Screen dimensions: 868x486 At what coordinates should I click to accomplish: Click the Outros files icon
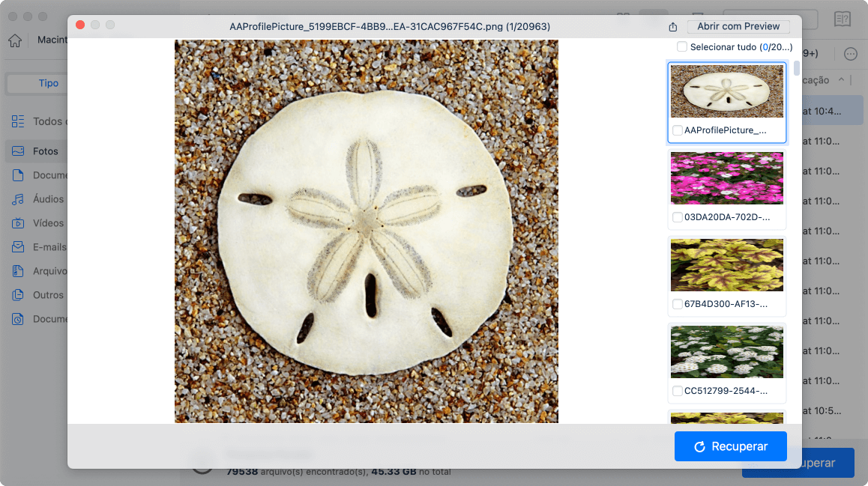[x=18, y=295]
